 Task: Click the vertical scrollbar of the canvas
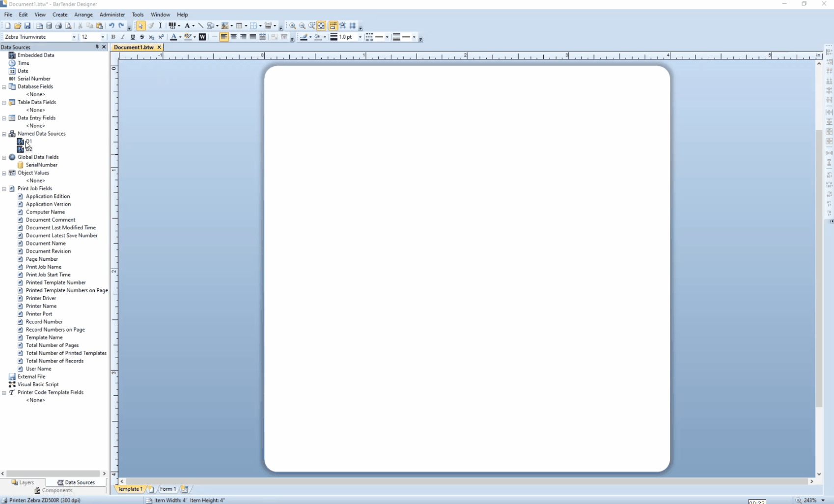pyautogui.click(x=819, y=269)
